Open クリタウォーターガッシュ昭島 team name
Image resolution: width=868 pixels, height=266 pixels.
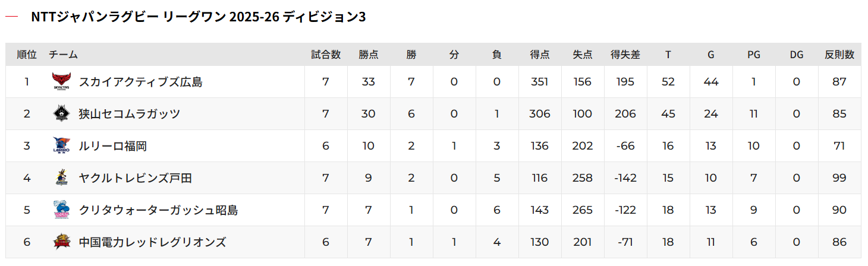click(158, 210)
